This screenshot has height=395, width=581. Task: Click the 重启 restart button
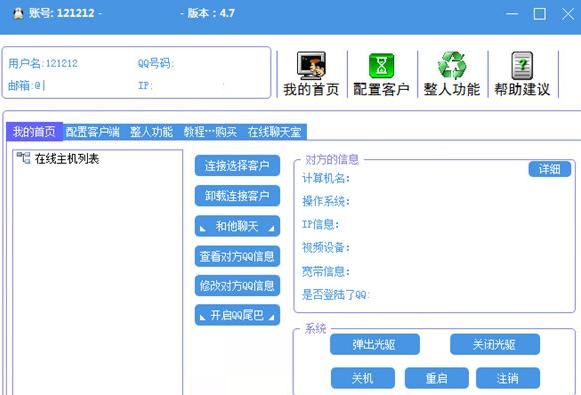[436, 378]
